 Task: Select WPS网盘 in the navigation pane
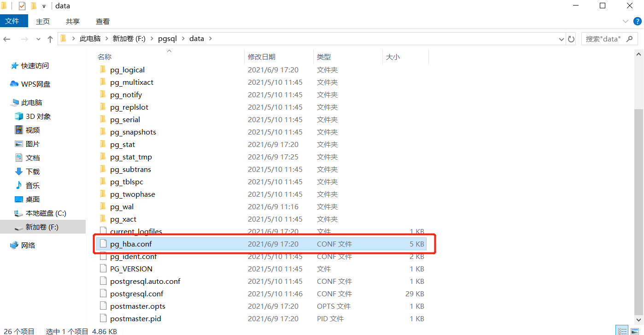(x=35, y=84)
